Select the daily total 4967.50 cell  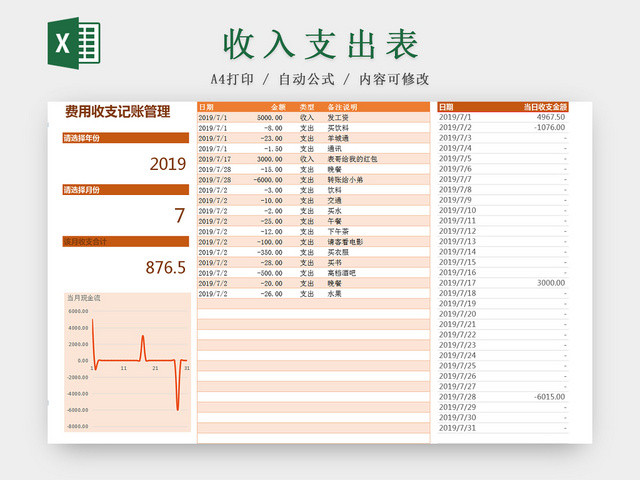[x=551, y=117]
